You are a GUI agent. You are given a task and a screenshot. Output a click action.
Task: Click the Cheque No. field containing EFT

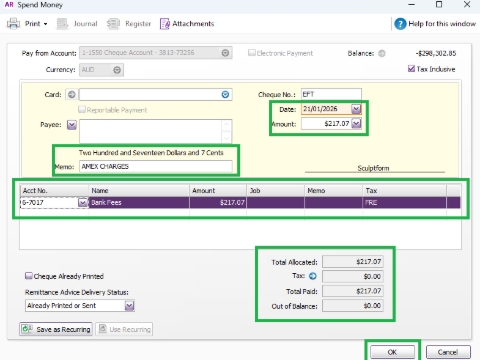(x=331, y=94)
